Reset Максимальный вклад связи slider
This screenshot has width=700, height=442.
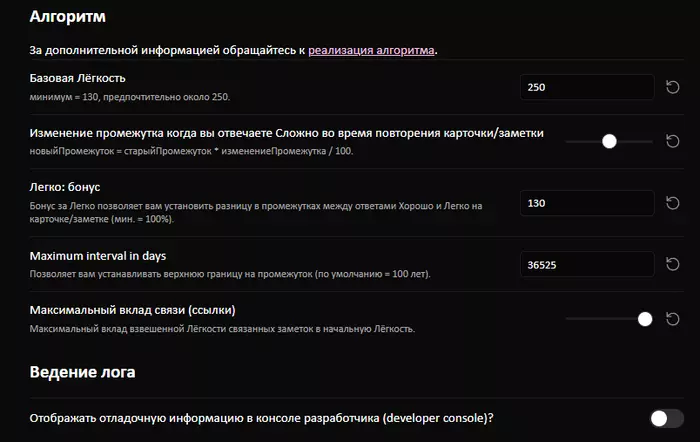(672, 319)
